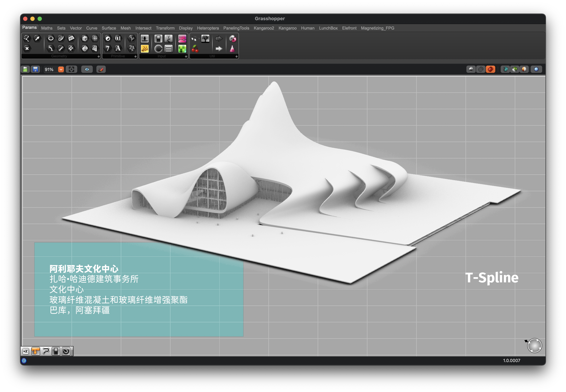
Task: Click the Save document floppy icon
Action: coord(35,69)
